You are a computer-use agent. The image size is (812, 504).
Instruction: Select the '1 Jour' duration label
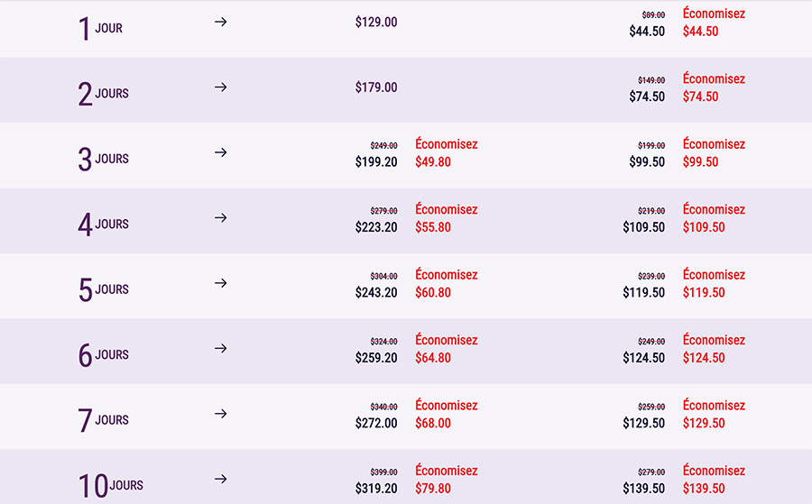click(x=100, y=29)
